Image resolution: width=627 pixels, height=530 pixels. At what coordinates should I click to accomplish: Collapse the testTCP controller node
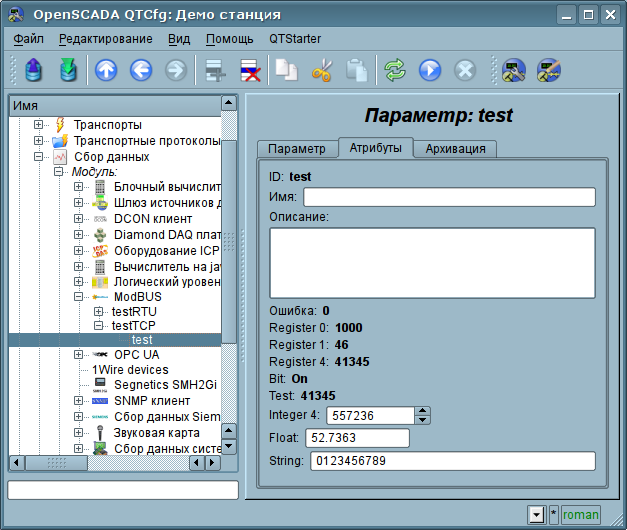98,326
